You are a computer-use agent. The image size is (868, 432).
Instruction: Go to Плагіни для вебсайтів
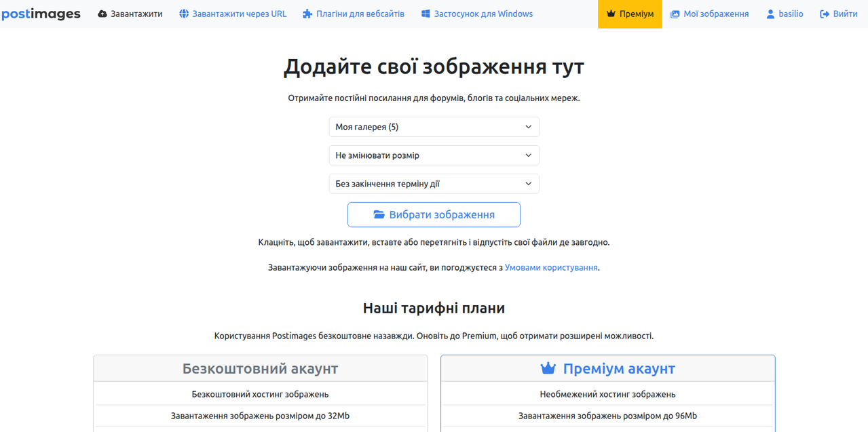click(354, 14)
